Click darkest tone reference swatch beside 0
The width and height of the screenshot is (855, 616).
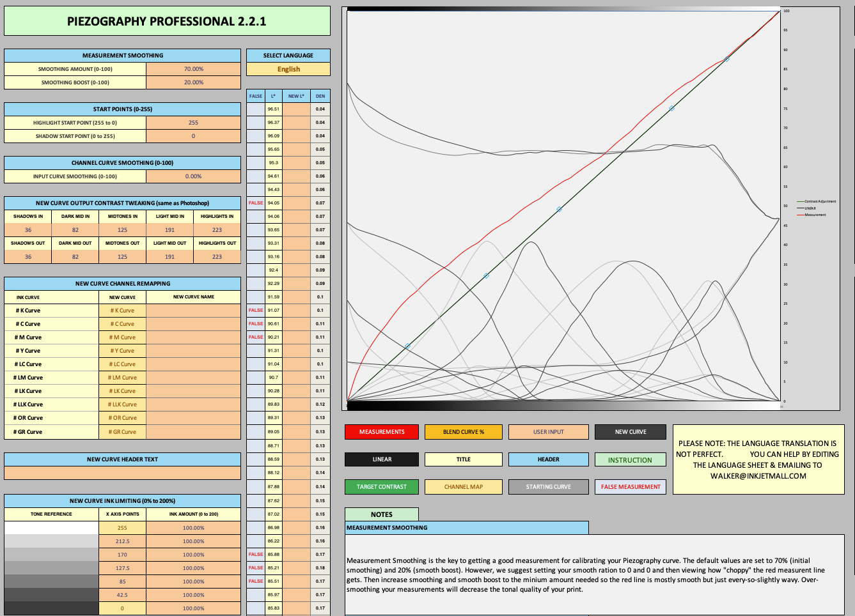[x=52, y=608]
